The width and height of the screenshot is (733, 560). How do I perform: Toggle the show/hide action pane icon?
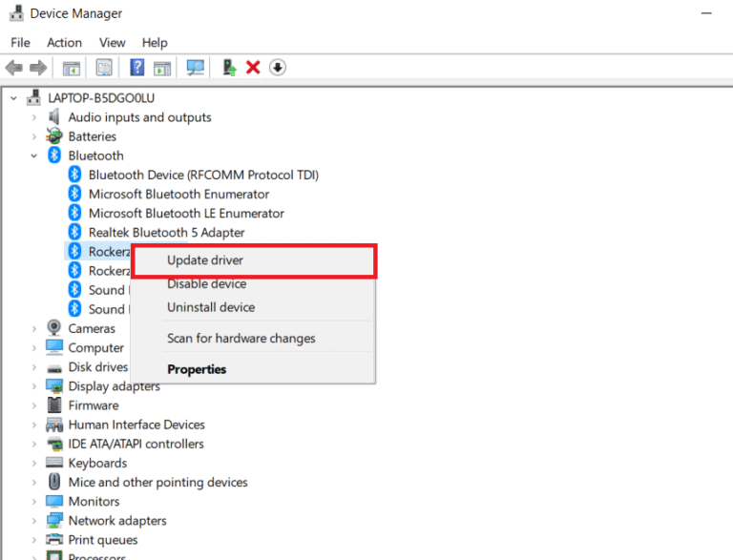tap(162, 69)
